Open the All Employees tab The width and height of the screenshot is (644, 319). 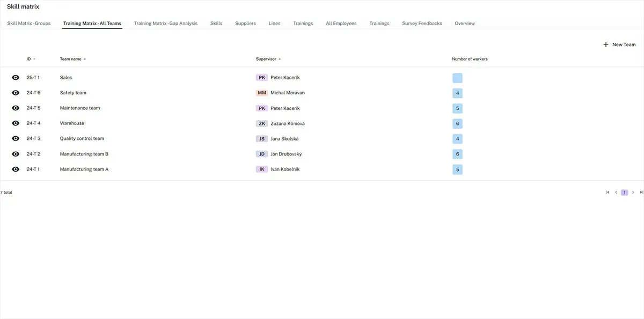341,24
